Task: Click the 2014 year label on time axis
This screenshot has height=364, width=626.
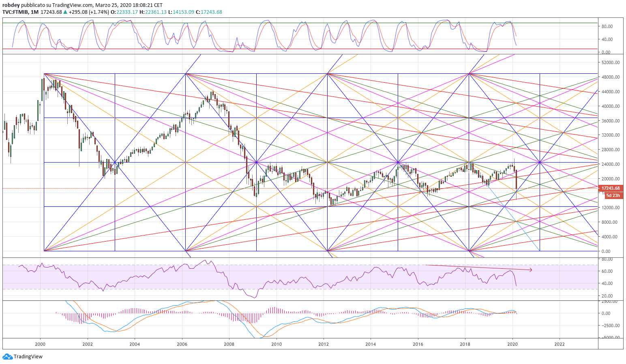Action: point(371,344)
